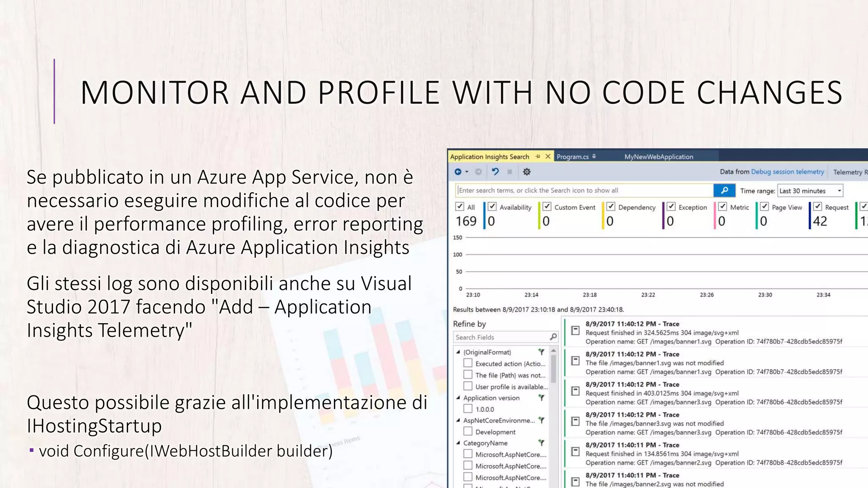This screenshot has width=868, height=488.
Task: Click the main search terms input field
Action: click(x=584, y=190)
